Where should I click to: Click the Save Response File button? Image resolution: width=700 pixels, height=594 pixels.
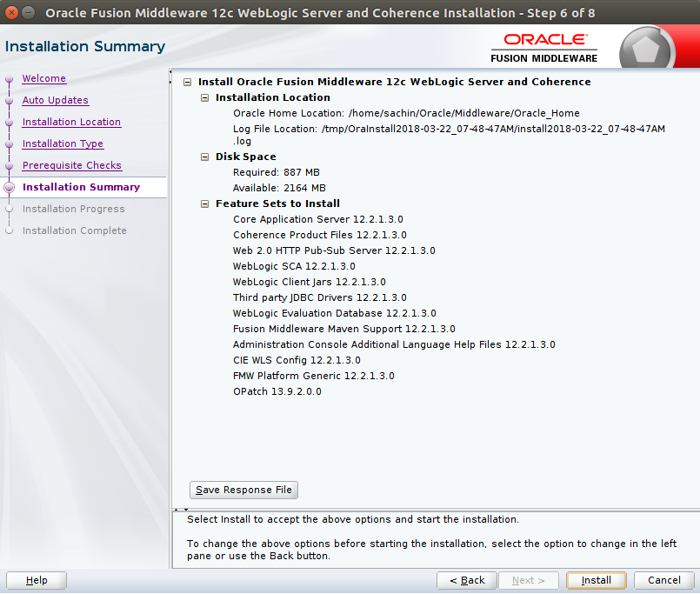tap(243, 490)
